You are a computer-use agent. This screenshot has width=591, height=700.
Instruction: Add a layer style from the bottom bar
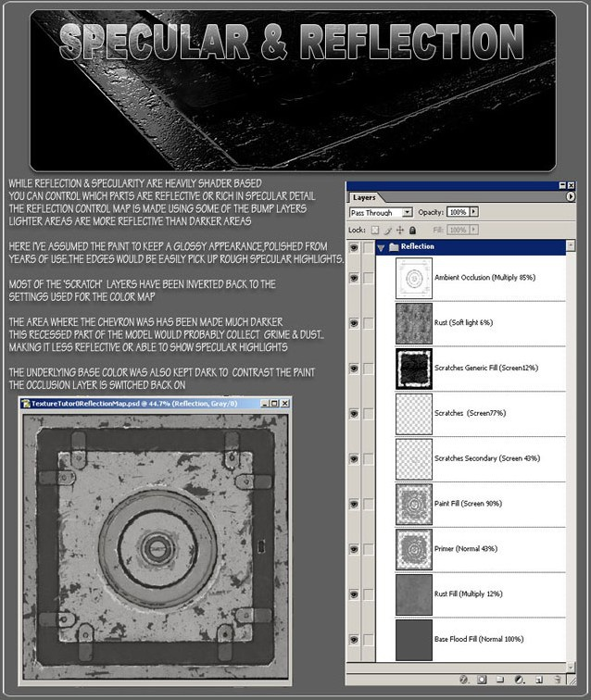coord(464,680)
